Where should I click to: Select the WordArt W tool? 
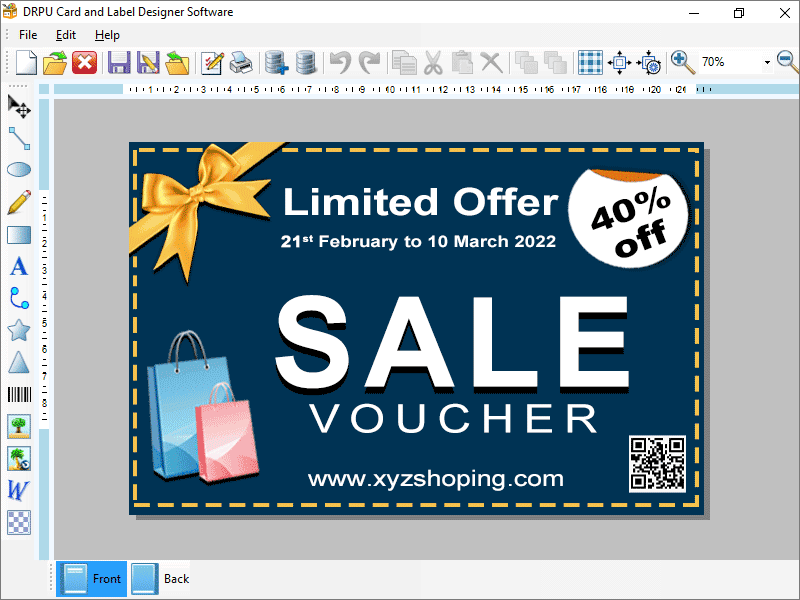(19, 490)
